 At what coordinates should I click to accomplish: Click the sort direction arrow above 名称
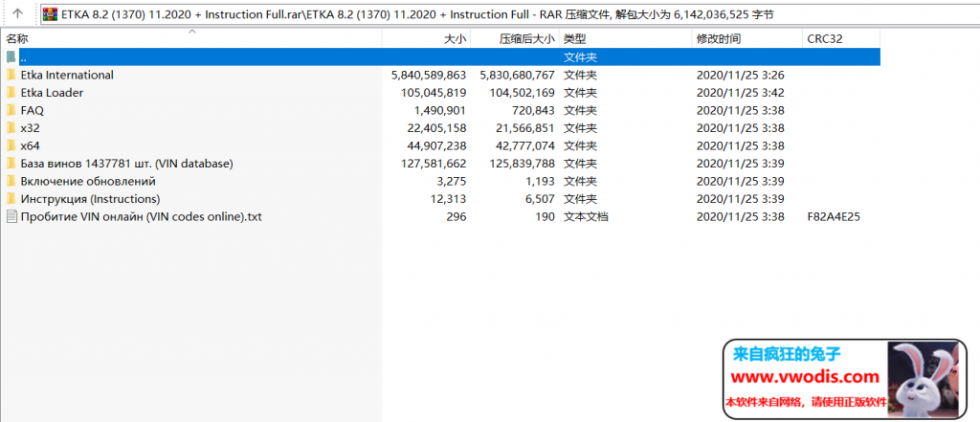click(x=191, y=32)
